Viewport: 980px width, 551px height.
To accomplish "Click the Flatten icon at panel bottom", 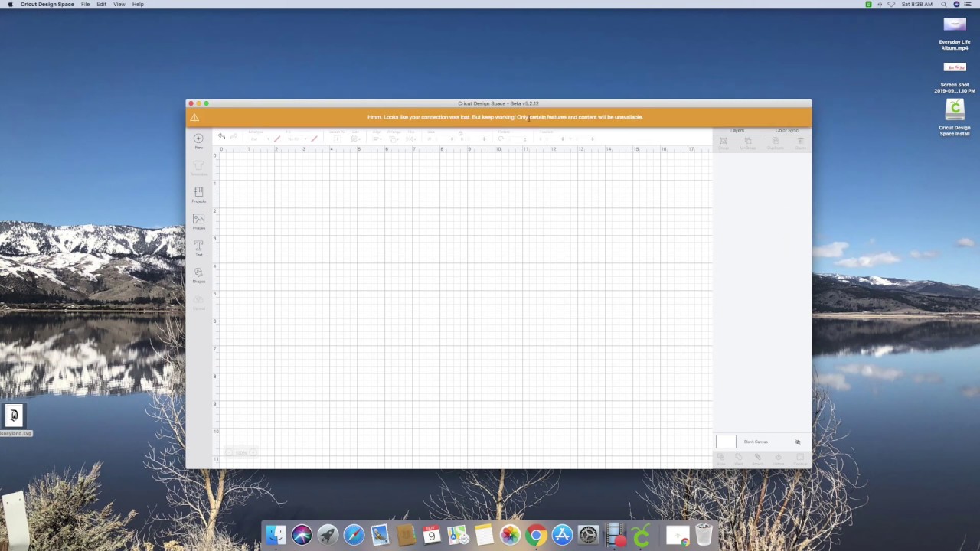I will [778, 458].
